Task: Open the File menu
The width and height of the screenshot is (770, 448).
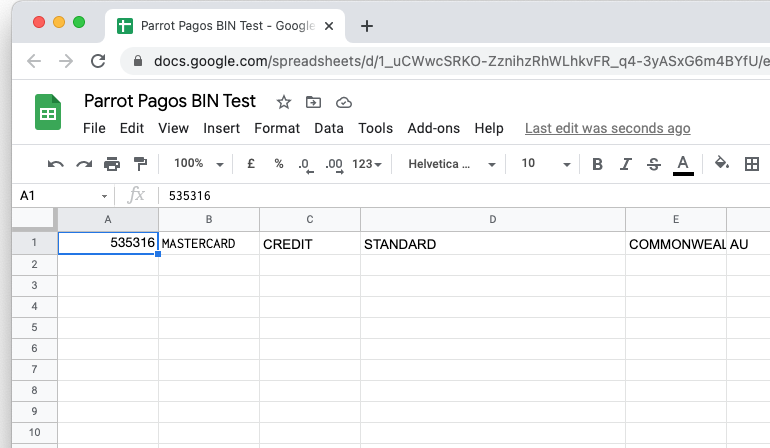Action: click(x=94, y=128)
